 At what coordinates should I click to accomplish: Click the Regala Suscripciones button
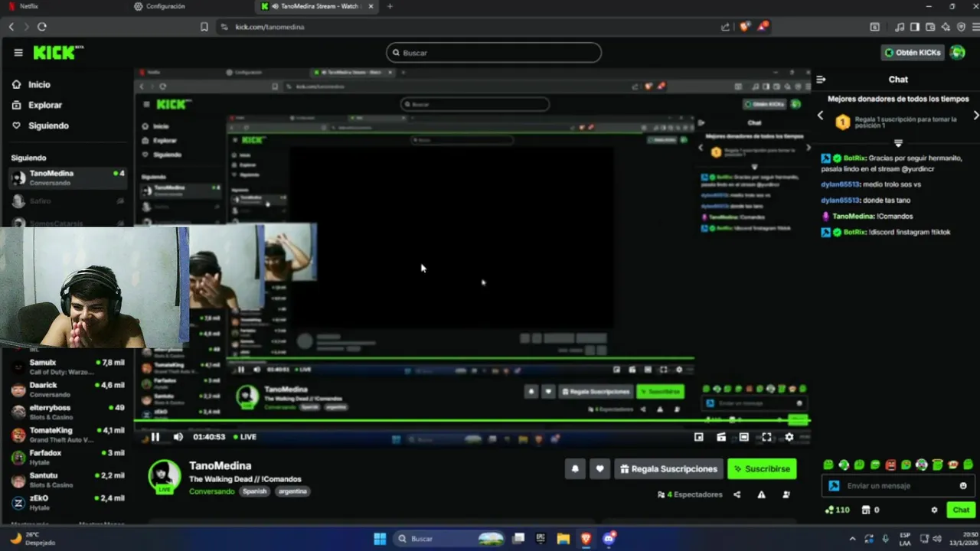coord(669,469)
